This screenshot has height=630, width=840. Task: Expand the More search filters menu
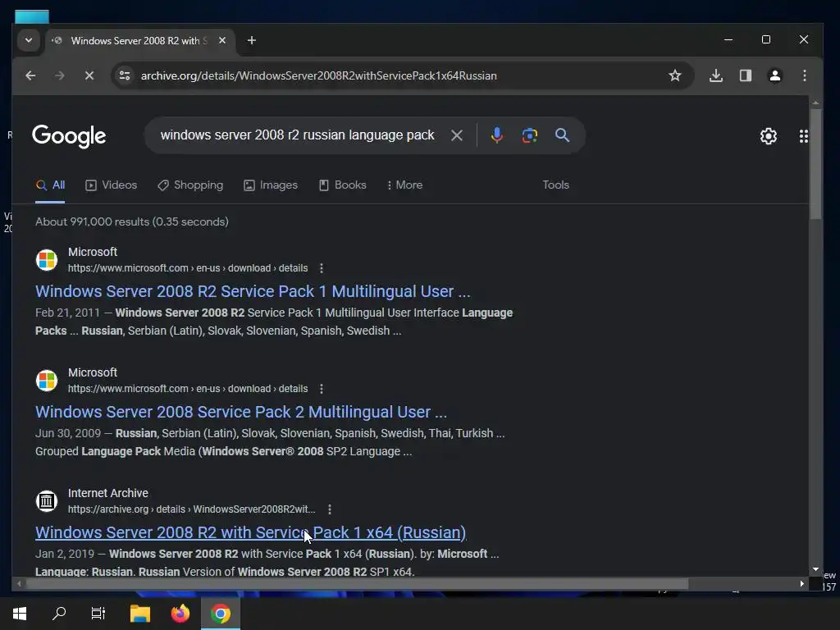pyautogui.click(x=405, y=185)
